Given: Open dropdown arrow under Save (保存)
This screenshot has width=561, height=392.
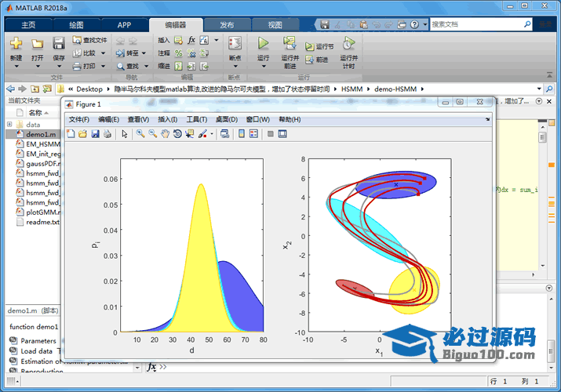Looking at the screenshot, I should click(x=59, y=66).
